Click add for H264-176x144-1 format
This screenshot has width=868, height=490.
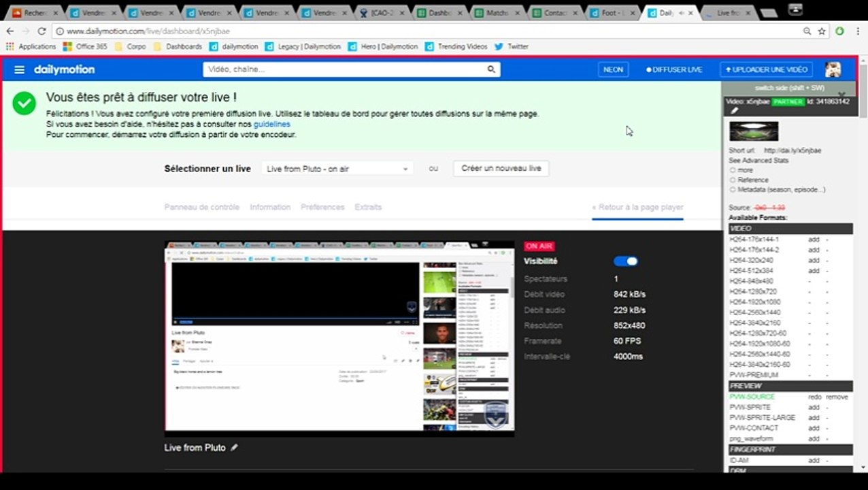pos(814,240)
